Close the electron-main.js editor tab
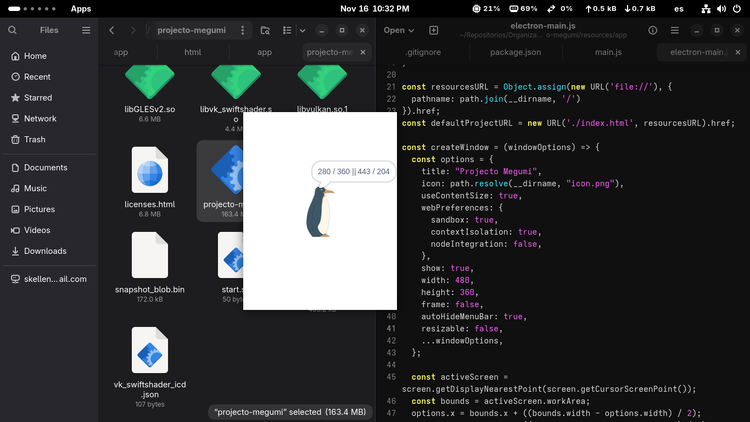The height and width of the screenshot is (422, 750). click(738, 52)
